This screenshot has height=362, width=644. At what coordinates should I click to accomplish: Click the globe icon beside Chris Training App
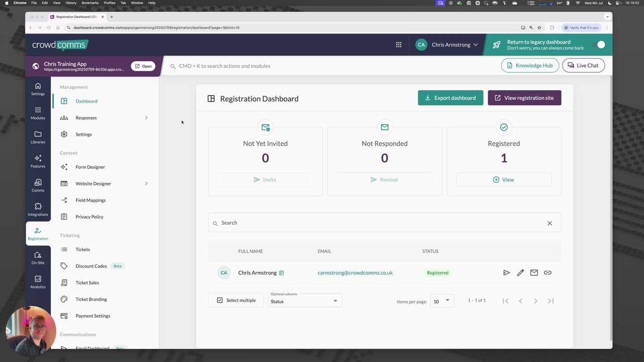click(36, 66)
